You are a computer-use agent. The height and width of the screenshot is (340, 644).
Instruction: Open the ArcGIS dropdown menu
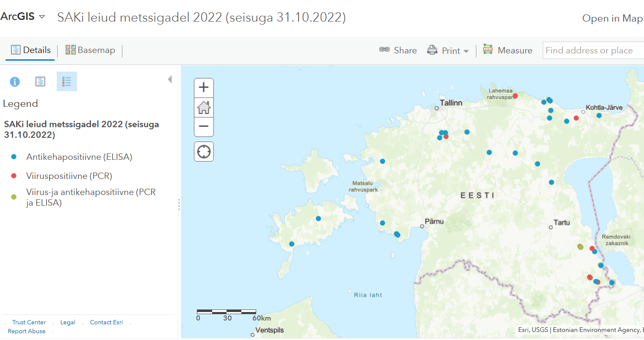23,17
